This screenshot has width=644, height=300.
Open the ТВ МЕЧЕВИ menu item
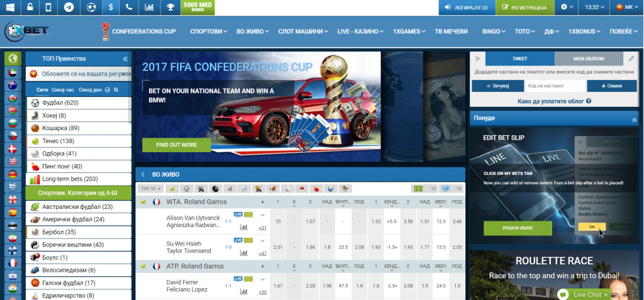point(451,31)
